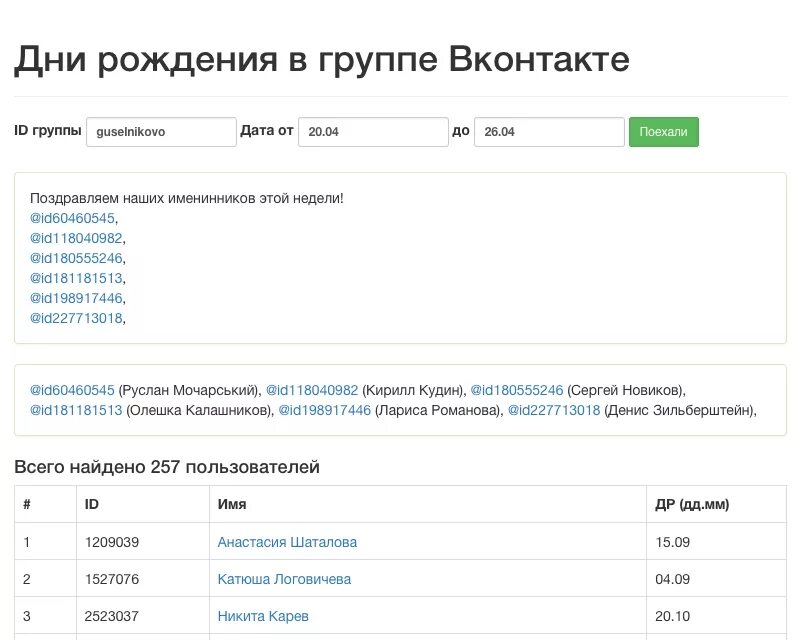Click the name text (Лариса Романова)
This screenshot has width=800, height=640.
point(437,410)
